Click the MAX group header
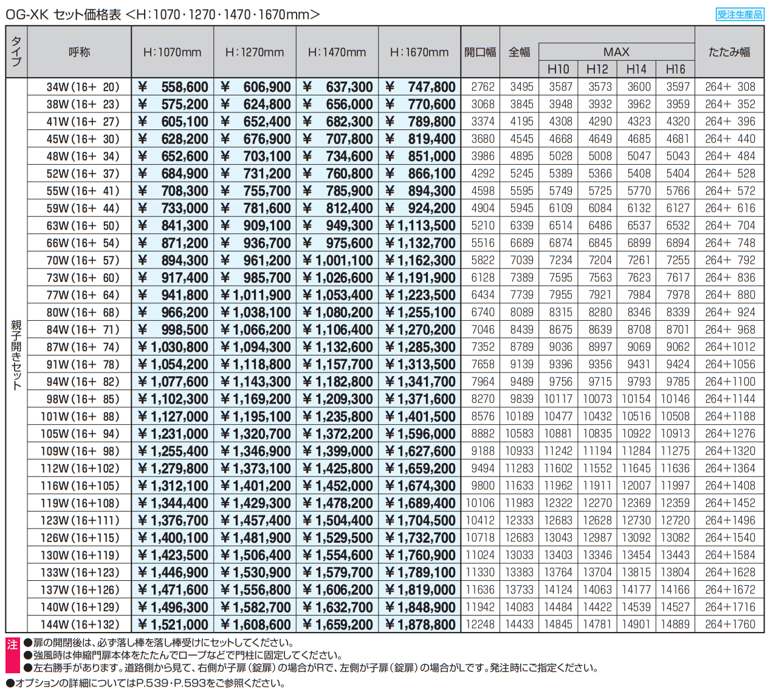This screenshot has height=700, width=773. 616,52
